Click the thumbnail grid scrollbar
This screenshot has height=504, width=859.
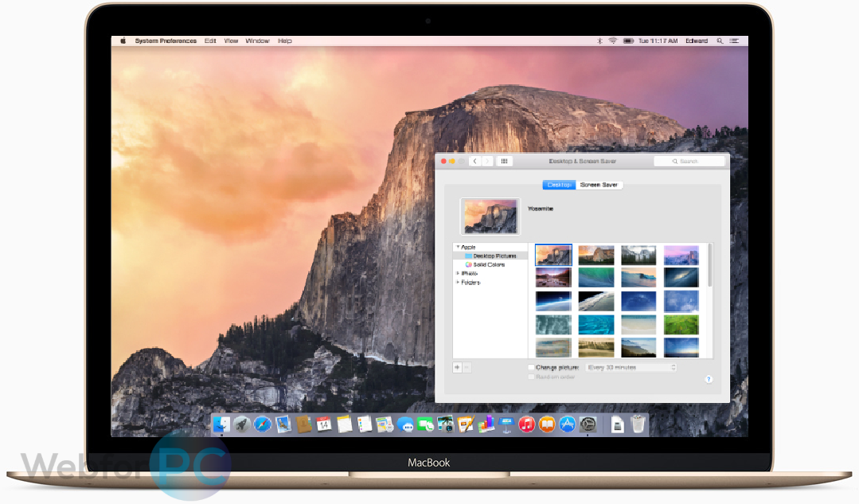coord(710,265)
